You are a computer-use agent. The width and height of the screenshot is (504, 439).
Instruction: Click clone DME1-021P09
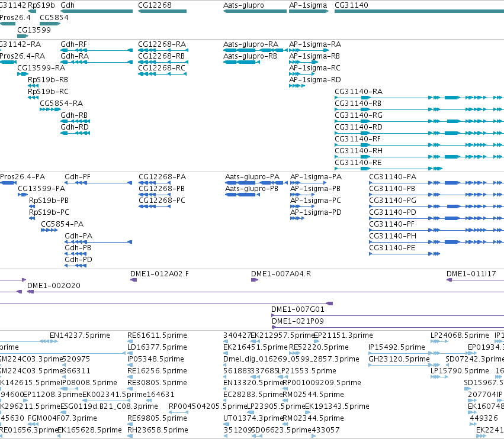[298, 321]
